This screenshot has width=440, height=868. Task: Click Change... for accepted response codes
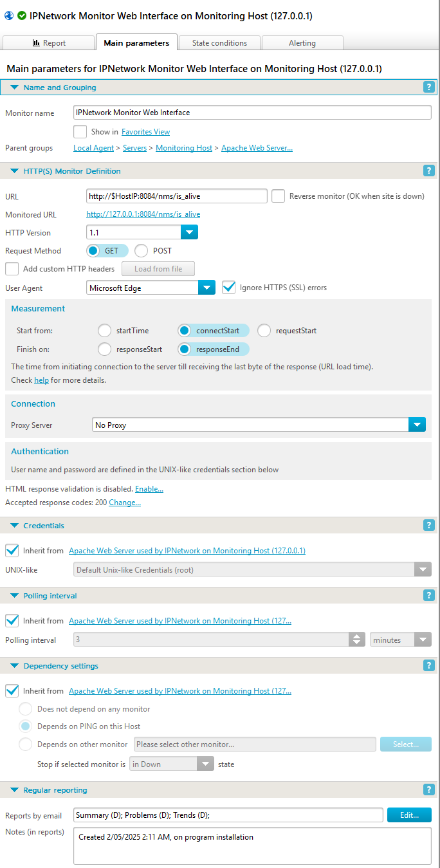point(125,503)
